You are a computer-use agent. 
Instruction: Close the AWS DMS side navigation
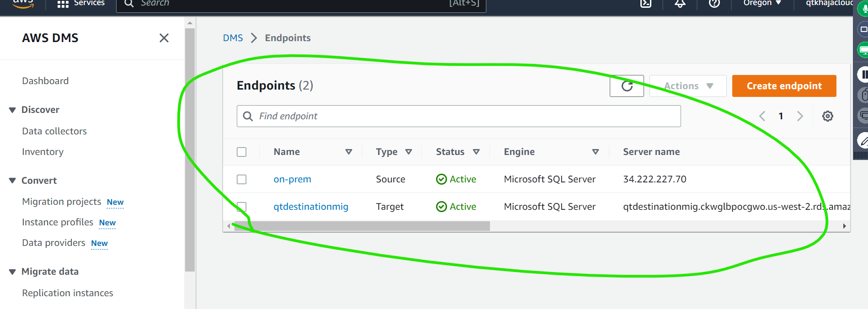click(x=164, y=38)
